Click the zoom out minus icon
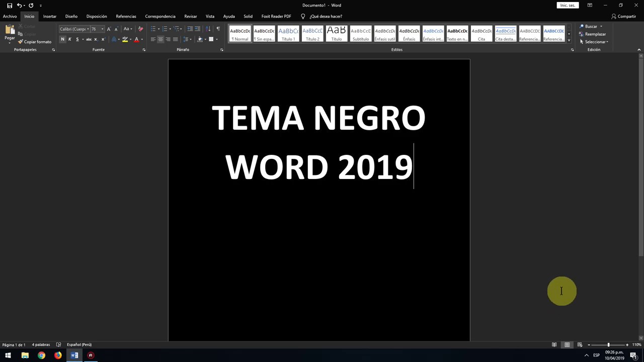The height and width of the screenshot is (362, 644). pos(589,344)
